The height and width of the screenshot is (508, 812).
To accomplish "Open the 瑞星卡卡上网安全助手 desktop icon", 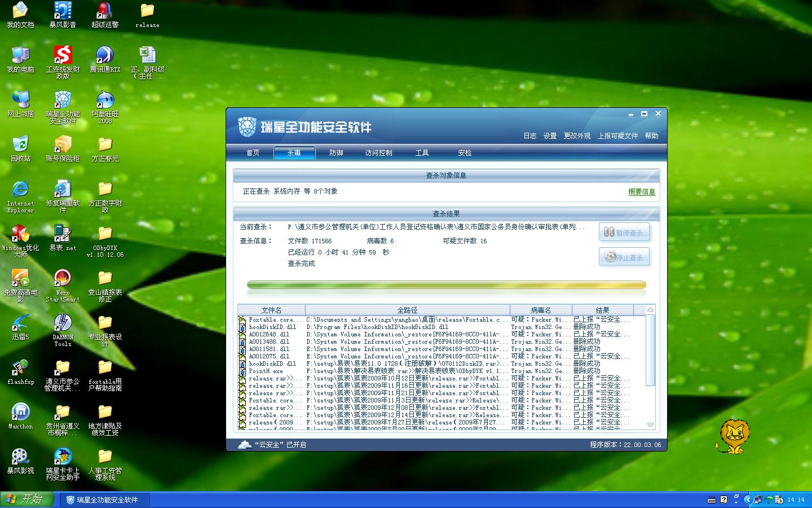I will point(63,464).
